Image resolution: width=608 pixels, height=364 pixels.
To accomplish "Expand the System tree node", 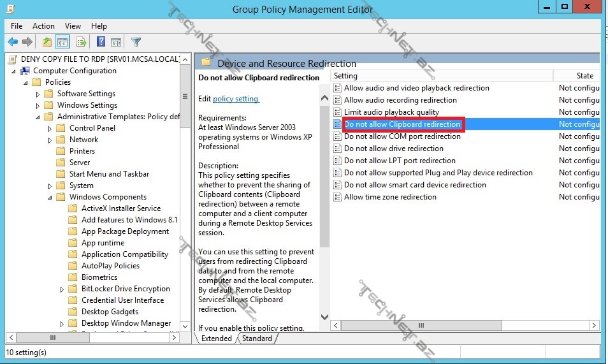I will 50,186.
